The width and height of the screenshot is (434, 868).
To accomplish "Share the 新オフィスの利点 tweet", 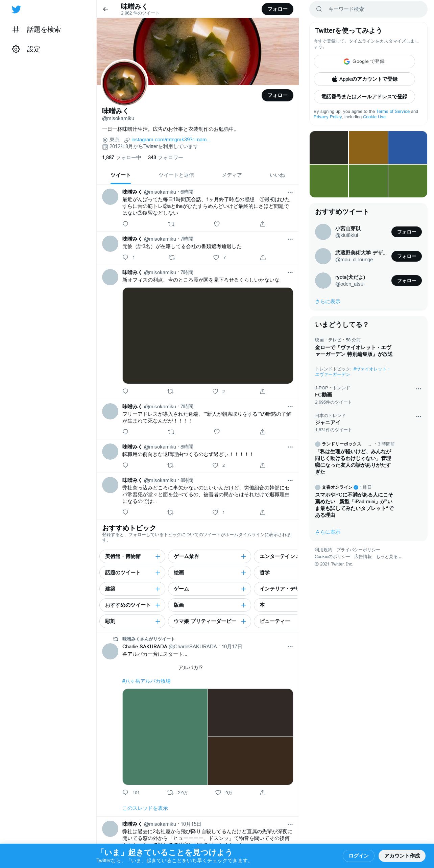I will 263,391.
